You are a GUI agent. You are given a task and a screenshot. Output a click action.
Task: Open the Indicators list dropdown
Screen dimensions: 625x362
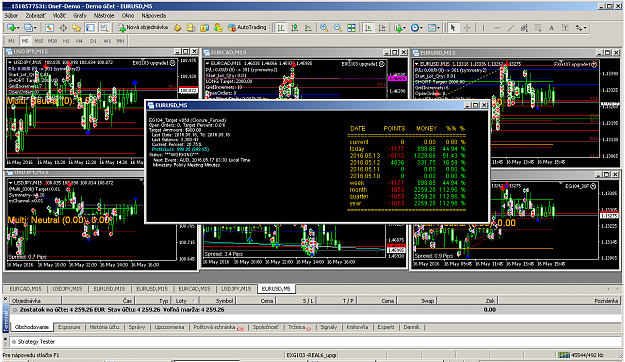[x=399, y=28]
